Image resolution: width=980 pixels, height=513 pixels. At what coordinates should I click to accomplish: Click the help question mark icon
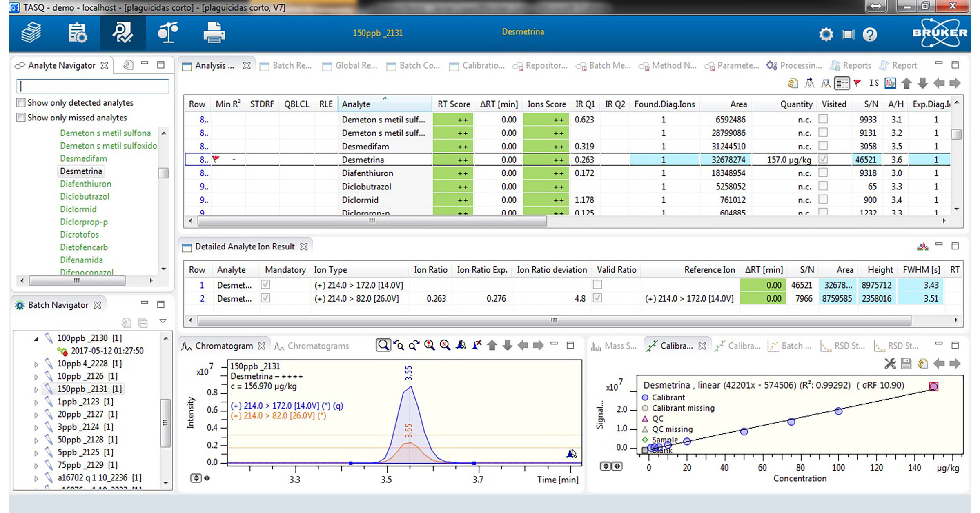870,34
